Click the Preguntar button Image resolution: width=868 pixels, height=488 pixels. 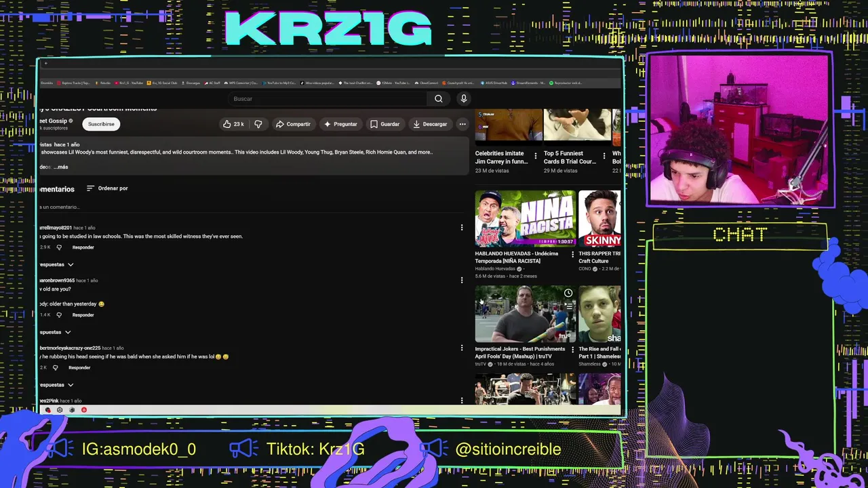(340, 124)
